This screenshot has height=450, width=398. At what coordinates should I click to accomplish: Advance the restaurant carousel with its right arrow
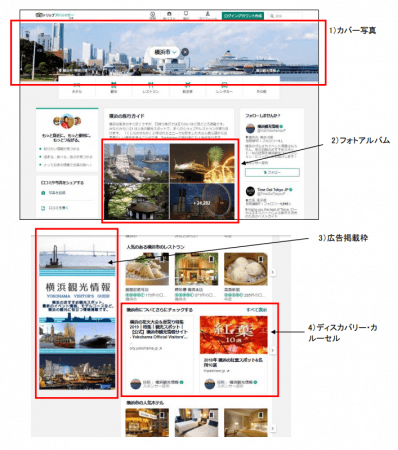tap(273, 272)
